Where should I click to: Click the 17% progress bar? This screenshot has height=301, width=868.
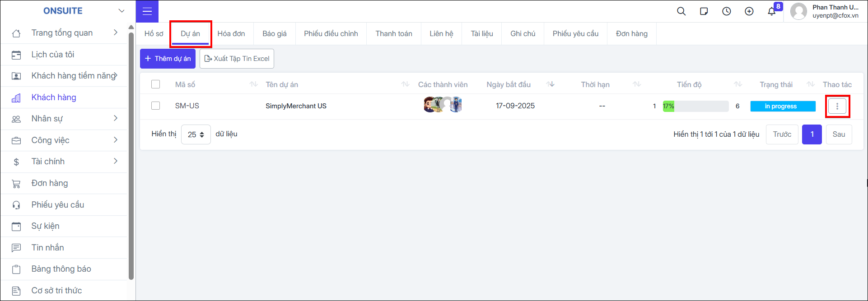pyautogui.click(x=695, y=106)
